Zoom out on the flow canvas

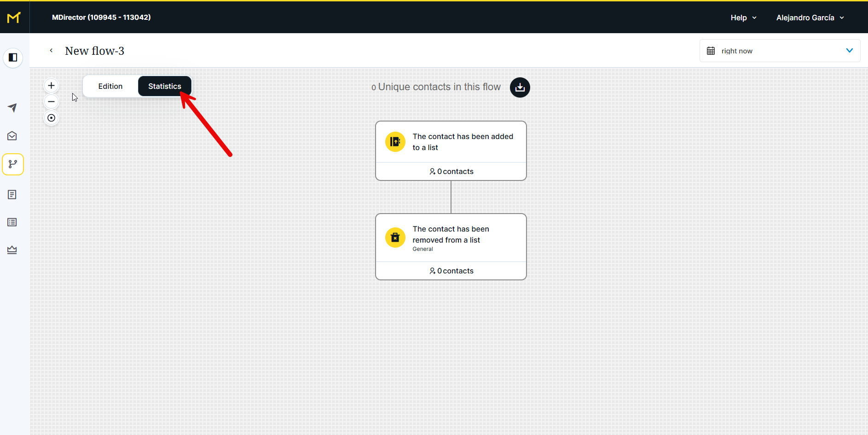click(x=52, y=102)
